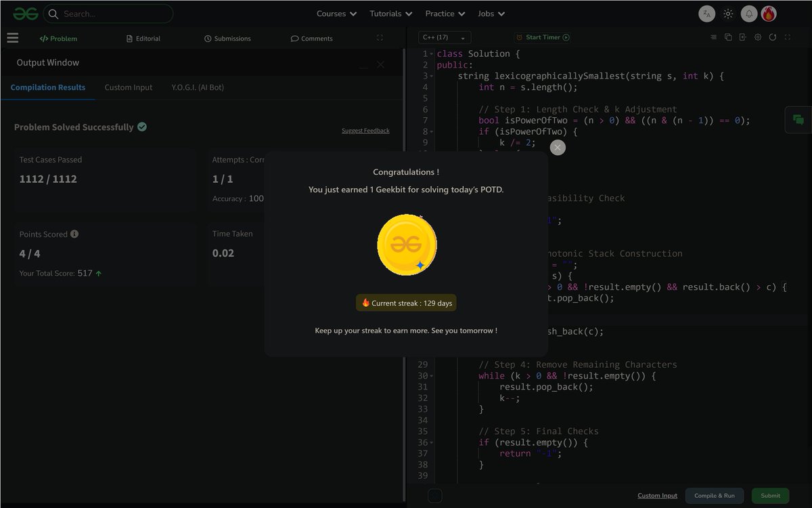This screenshot has width=812, height=508.
Task: Open the C++ (17) language selector
Action: pyautogui.click(x=445, y=37)
